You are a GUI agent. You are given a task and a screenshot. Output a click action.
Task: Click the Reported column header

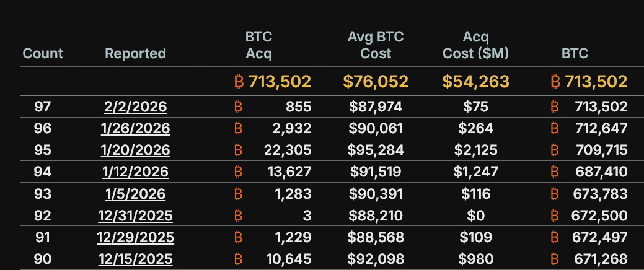point(135,53)
